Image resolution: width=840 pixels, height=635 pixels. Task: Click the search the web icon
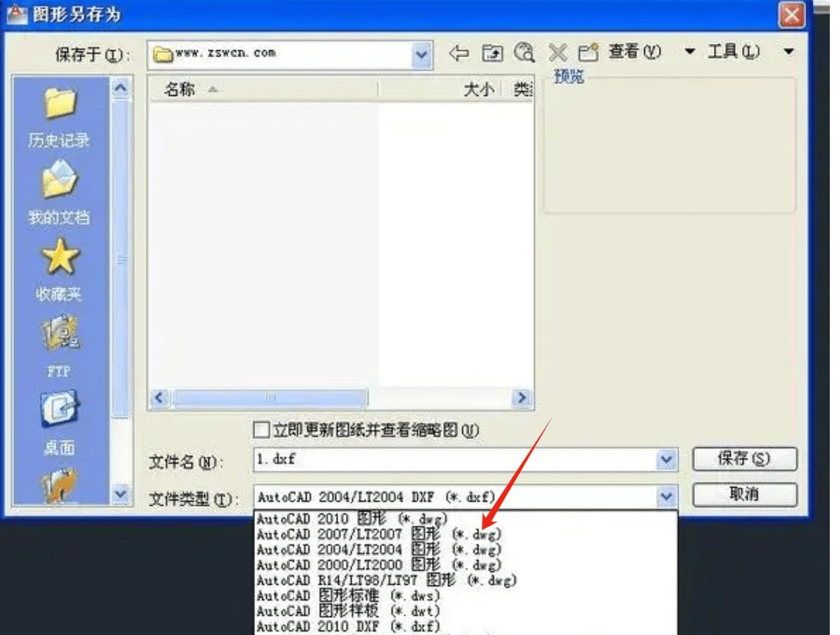point(523,53)
